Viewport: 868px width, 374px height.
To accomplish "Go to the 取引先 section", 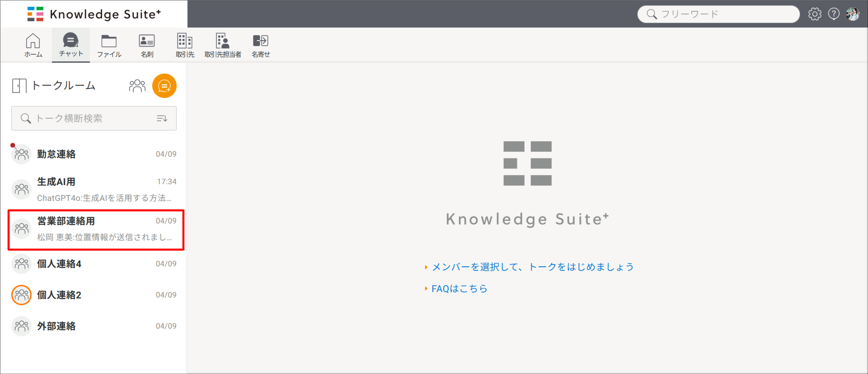I will click(x=185, y=45).
